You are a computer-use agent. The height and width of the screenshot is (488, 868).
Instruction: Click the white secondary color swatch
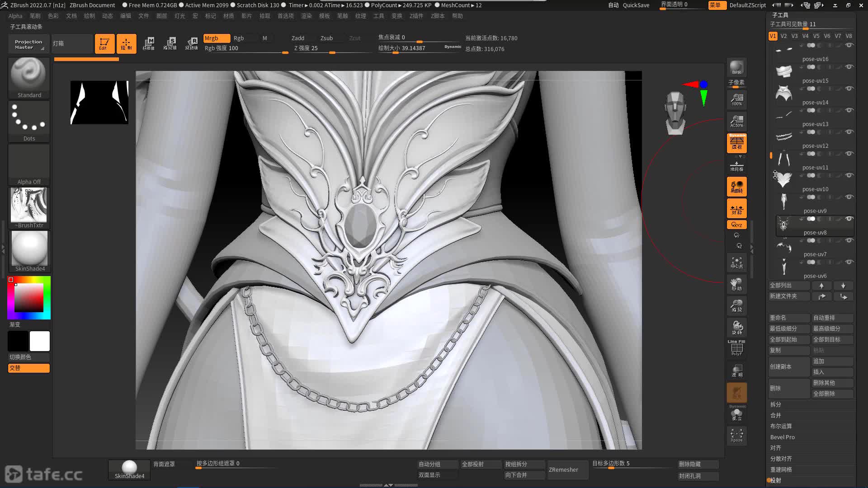pyautogui.click(x=40, y=341)
